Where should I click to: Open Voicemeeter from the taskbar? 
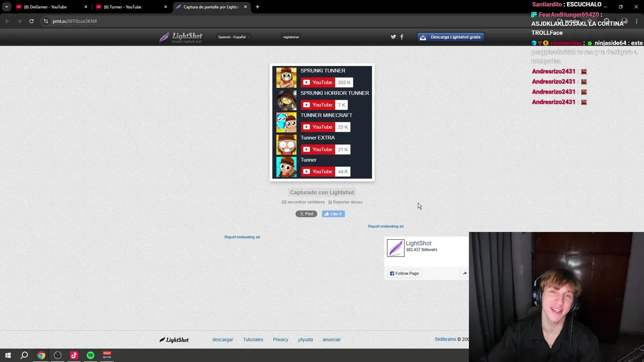pos(107,355)
